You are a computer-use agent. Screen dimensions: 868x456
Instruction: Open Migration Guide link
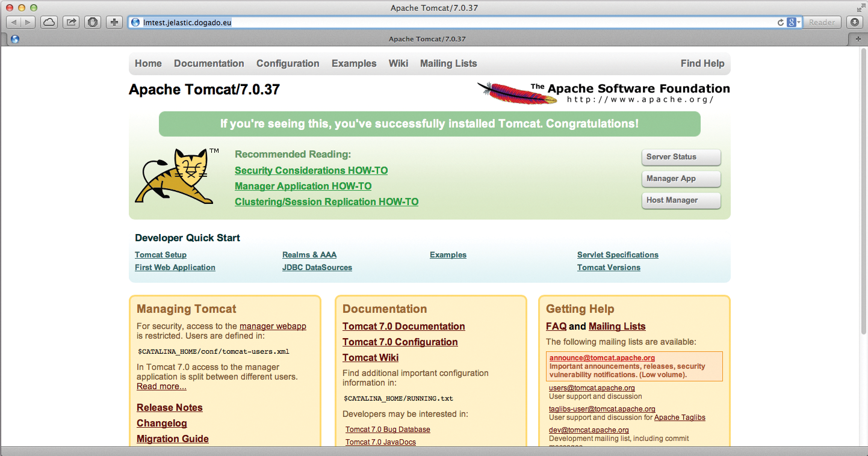tap(173, 439)
